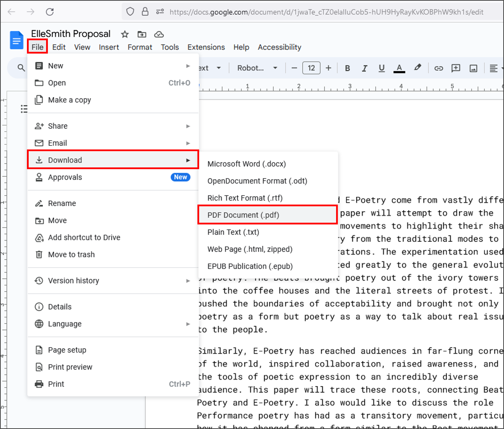Open the text color picker
The width and height of the screenshot is (504, 429).
tap(399, 68)
